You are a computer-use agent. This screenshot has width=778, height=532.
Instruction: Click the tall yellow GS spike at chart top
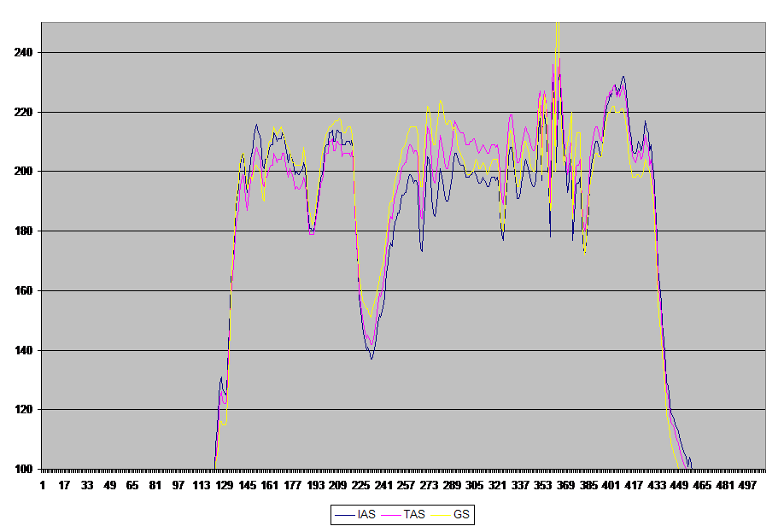pos(558,34)
